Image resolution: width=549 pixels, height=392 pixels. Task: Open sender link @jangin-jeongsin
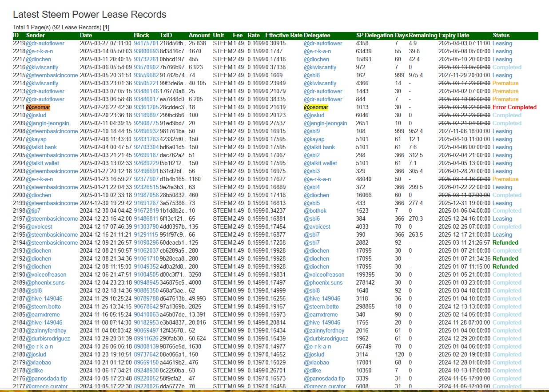(x=48, y=123)
